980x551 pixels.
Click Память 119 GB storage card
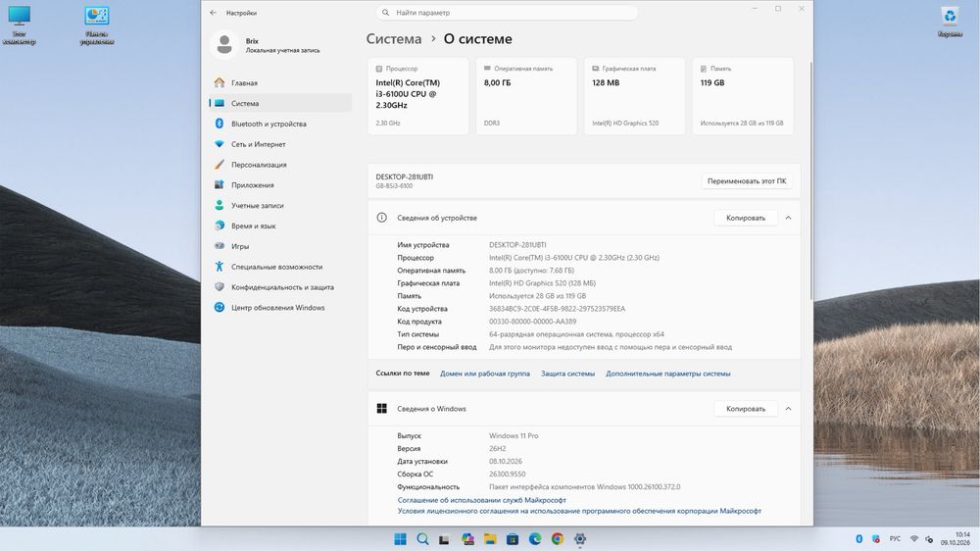[743, 96]
